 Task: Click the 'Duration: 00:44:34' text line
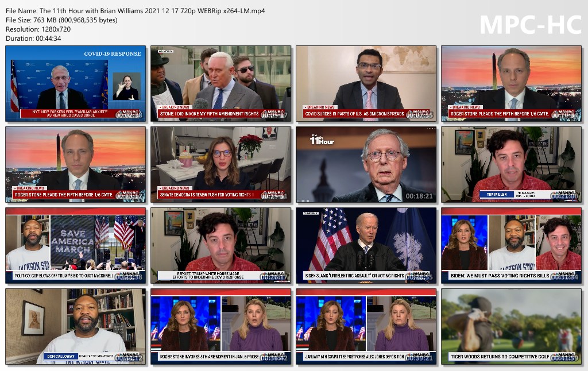tap(33, 38)
